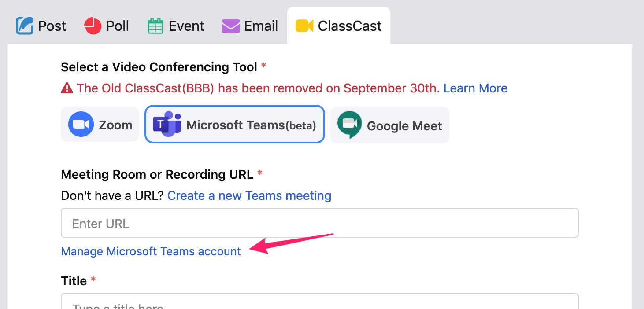Click the yellow ClassCast camera icon

[304, 26]
